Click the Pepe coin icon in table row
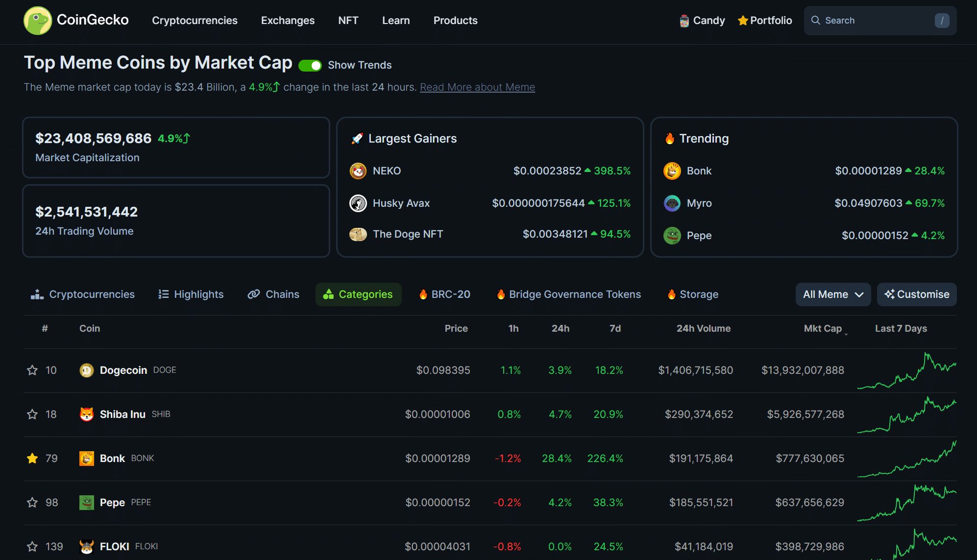977x560 pixels. pos(87,503)
